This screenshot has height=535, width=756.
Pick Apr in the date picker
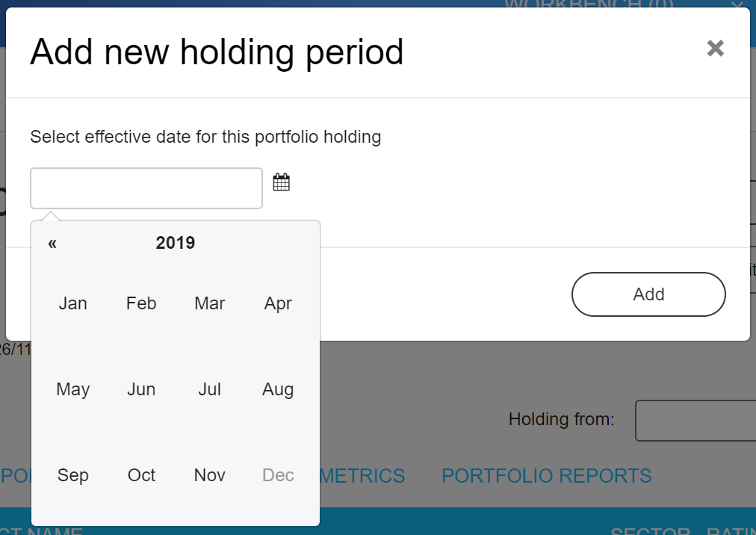click(278, 303)
